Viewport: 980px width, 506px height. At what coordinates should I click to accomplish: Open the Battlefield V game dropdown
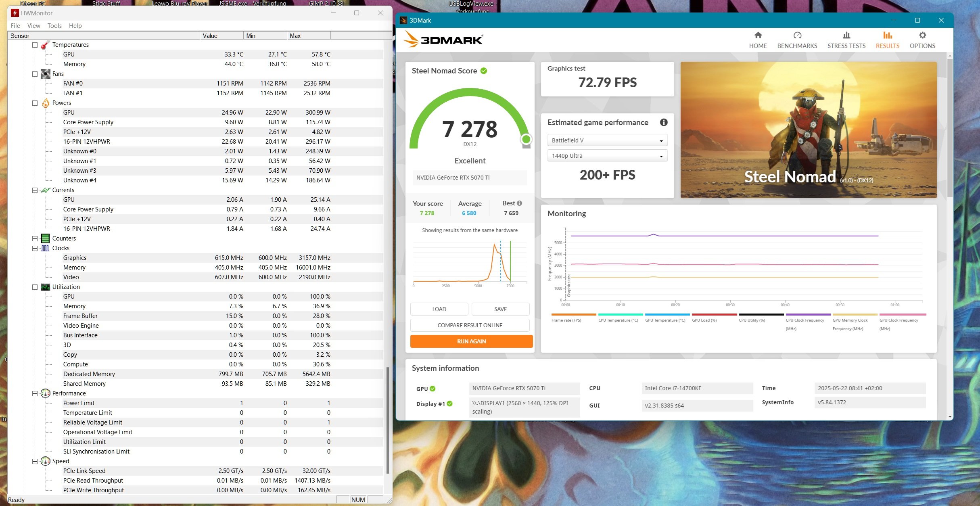[x=607, y=140]
